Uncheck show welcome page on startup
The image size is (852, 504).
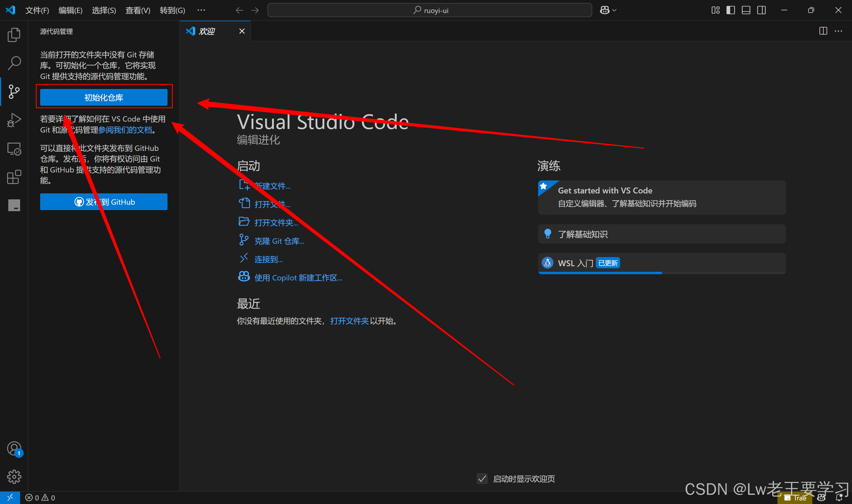(482, 479)
